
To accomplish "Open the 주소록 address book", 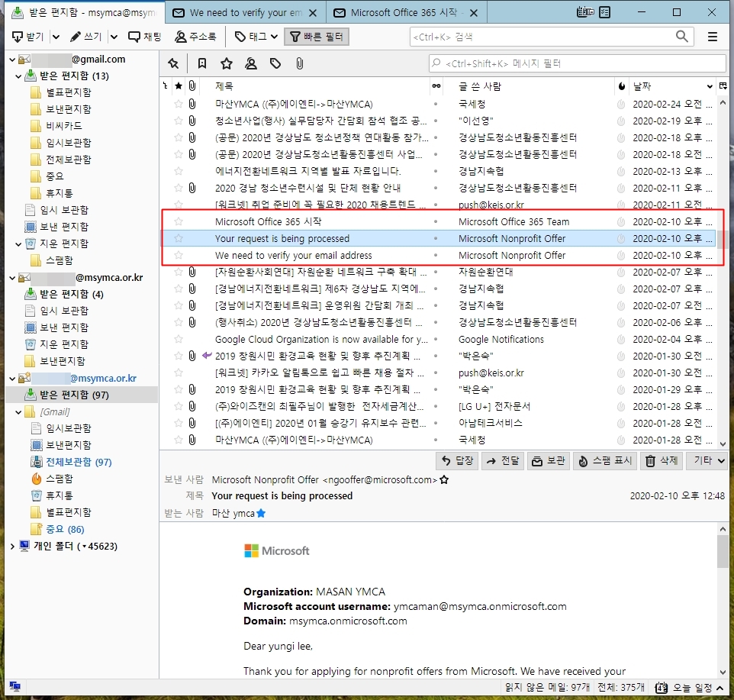I will pyautogui.click(x=195, y=37).
